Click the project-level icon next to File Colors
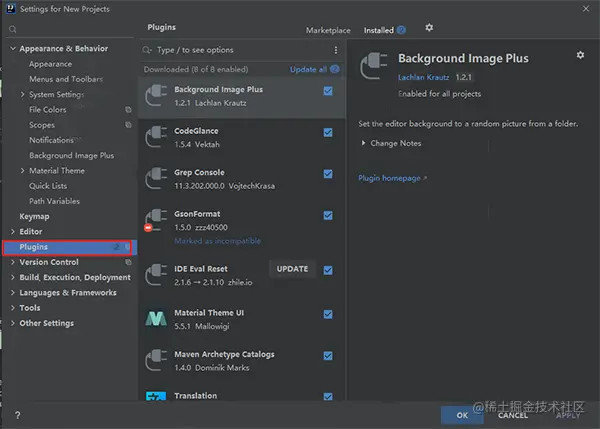 pyautogui.click(x=128, y=110)
